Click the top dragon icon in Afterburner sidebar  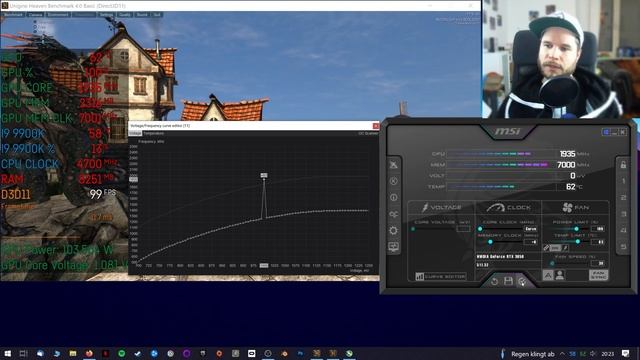[x=393, y=164]
